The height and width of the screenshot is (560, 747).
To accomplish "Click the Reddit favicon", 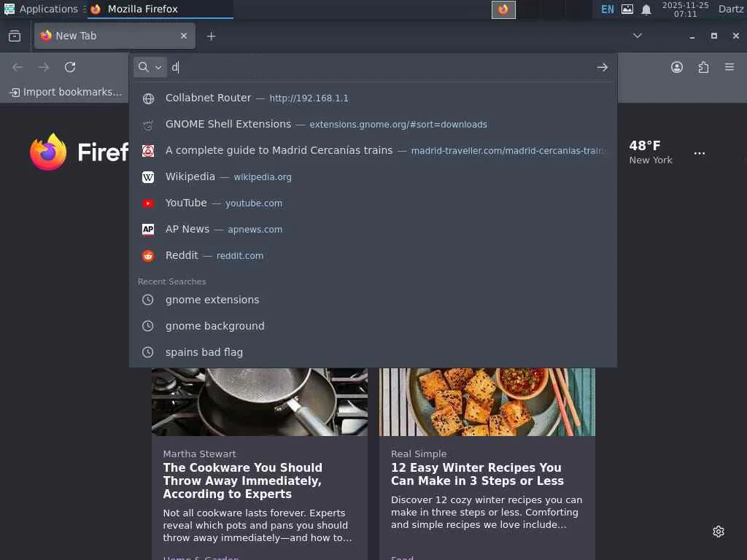I will tap(148, 256).
